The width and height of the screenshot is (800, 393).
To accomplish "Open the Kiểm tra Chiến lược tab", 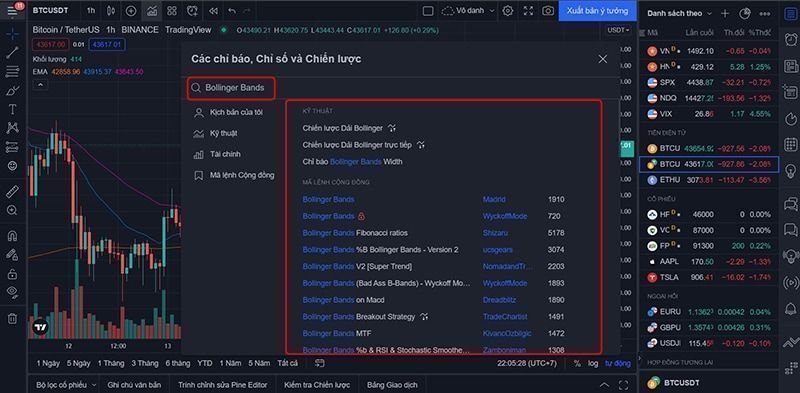I will 317,385.
